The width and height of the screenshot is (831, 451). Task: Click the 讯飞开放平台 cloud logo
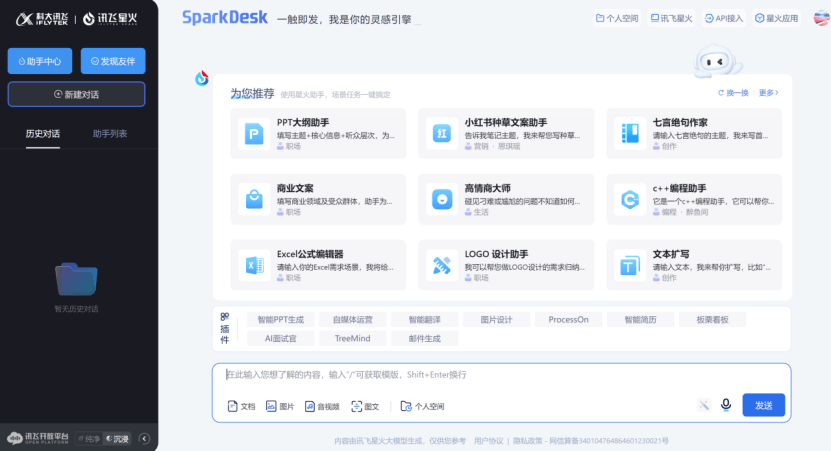point(14,438)
